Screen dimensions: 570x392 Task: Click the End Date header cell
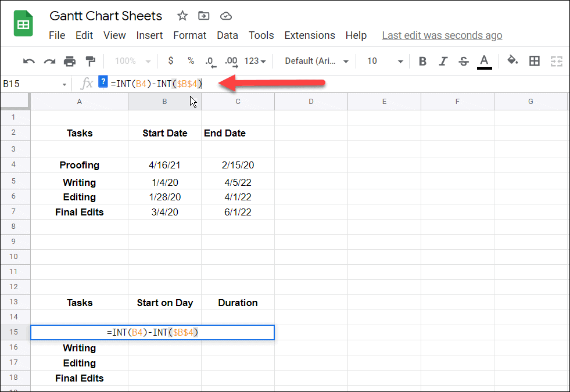[238, 133]
